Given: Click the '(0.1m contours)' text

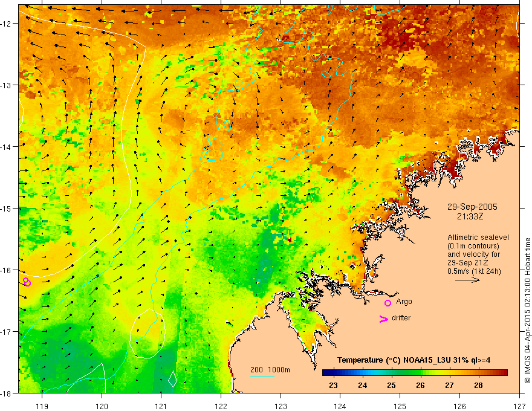Looking at the screenshot, I should [473, 246].
